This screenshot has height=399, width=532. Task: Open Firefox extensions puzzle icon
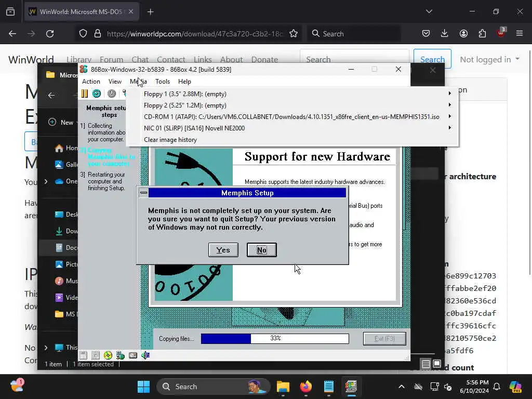coord(482,34)
